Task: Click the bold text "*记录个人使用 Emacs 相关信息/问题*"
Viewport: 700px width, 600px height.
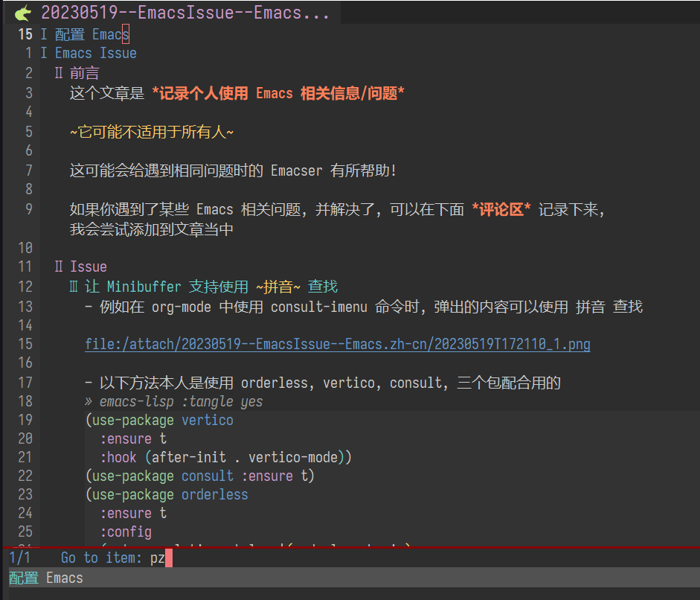Action: [278, 93]
